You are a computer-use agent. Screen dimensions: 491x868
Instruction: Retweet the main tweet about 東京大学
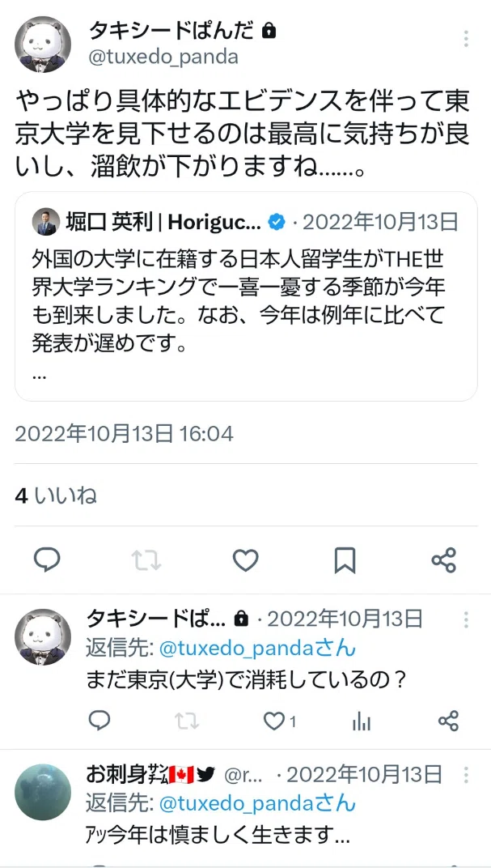pos(146,560)
